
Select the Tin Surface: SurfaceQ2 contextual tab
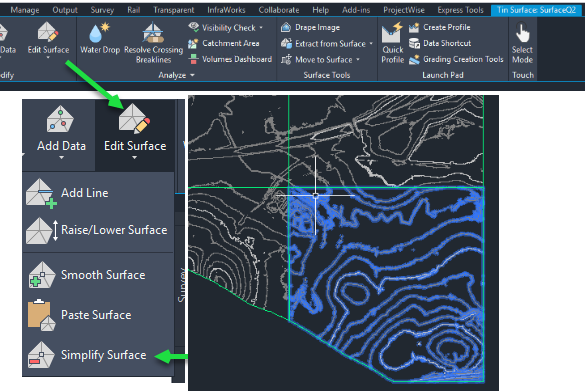[536, 10]
